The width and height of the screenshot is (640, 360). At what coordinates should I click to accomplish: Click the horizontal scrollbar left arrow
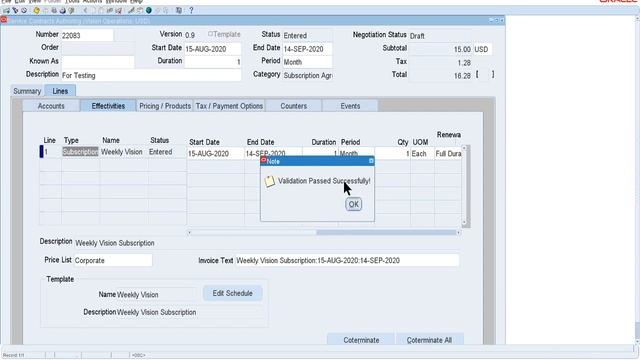pos(189,233)
